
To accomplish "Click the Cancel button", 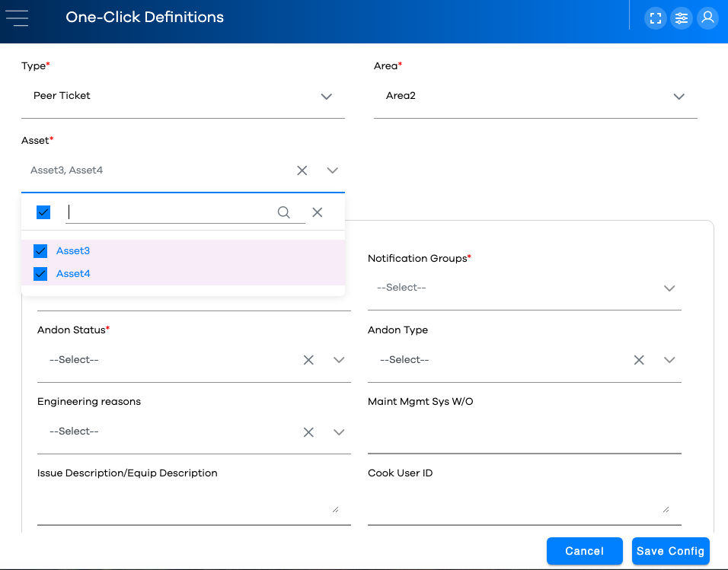I will tap(585, 551).
